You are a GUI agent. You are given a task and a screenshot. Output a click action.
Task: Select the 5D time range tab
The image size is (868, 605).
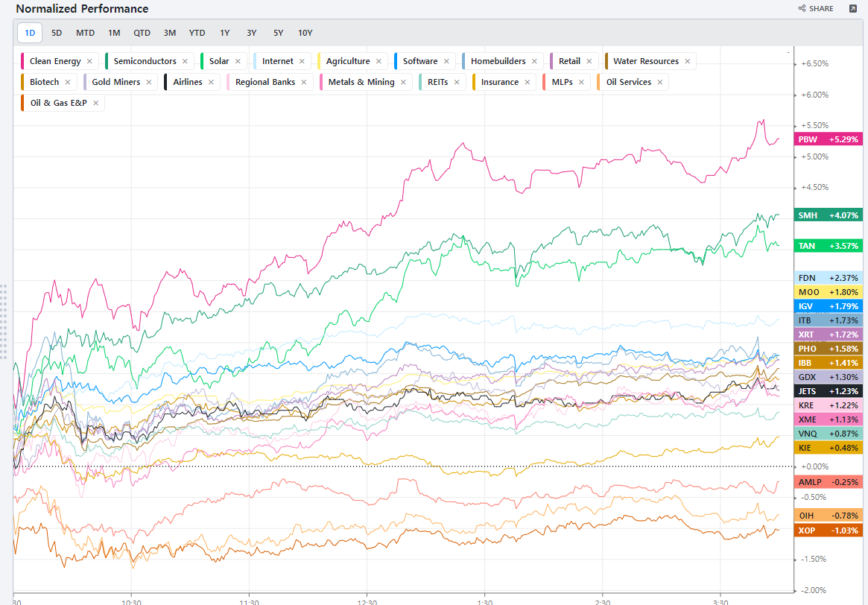(57, 33)
